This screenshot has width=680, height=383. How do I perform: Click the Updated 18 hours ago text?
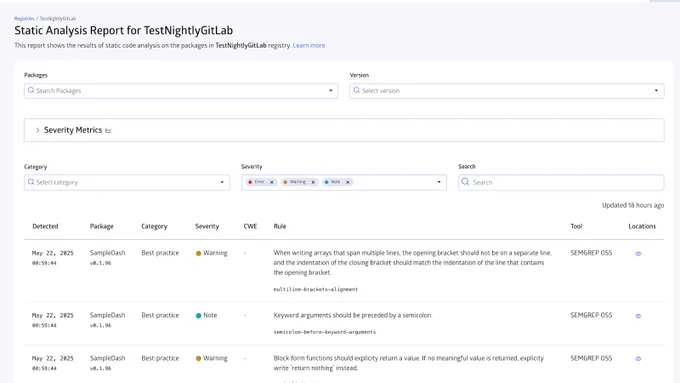[x=633, y=205]
